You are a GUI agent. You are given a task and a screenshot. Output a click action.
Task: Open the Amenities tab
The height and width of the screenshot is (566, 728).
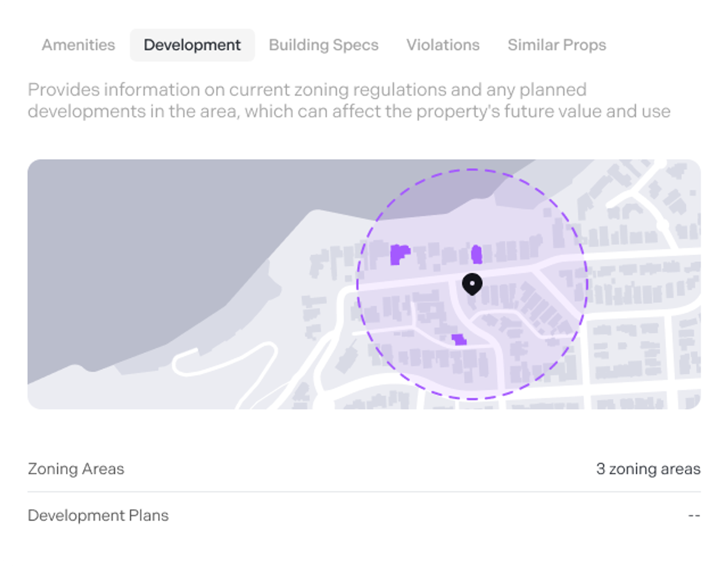pos(78,45)
